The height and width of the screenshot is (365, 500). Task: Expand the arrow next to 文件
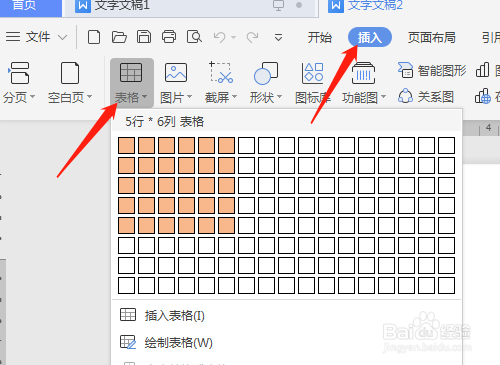(x=63, y=37)
